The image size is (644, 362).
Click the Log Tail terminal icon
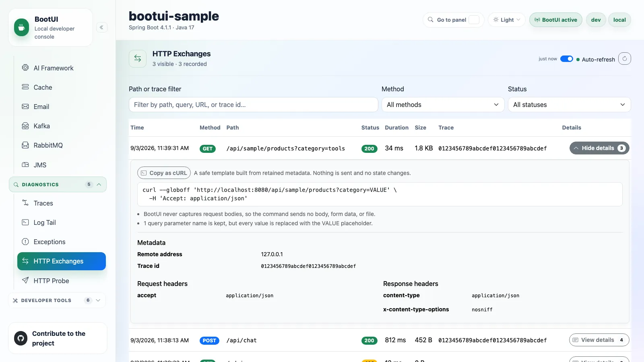point(25,222)
